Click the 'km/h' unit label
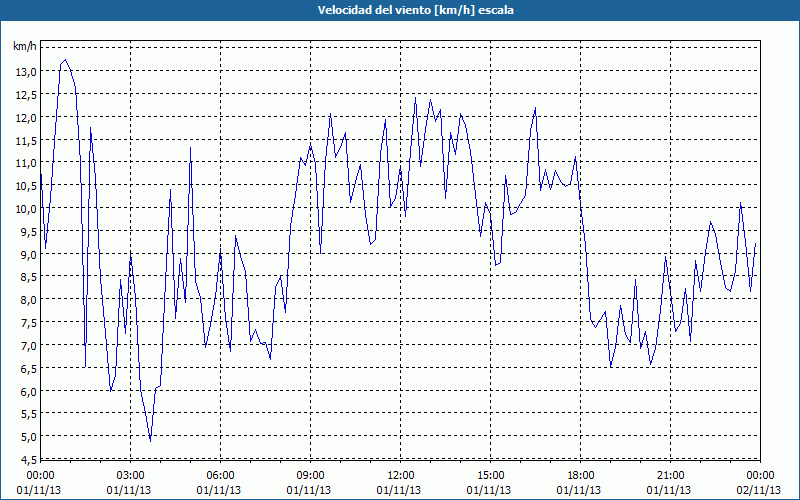800x500 pixels. [25, 47]
